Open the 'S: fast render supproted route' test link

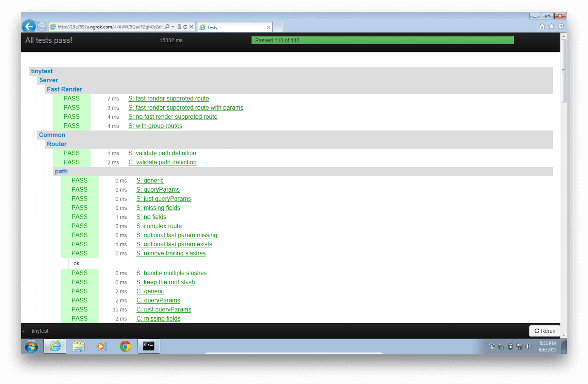pos(169,98)
